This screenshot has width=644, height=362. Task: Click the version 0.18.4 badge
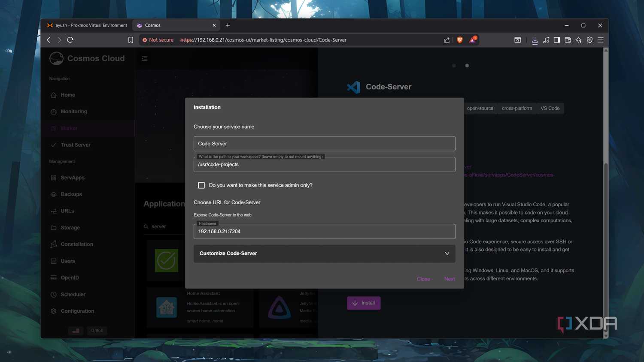coord(97,331)
